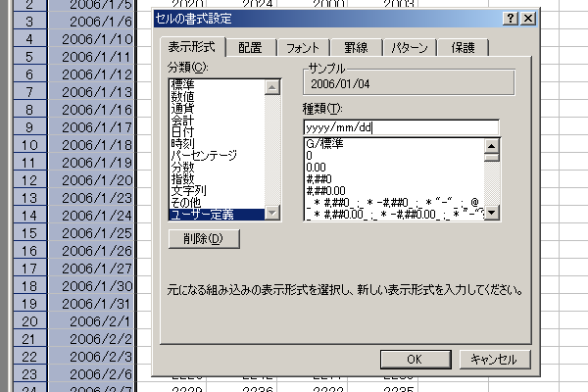Screen dimensions: 588x392
Task: Select row header 3 in the spreadsheet
Action: point(29,22)
